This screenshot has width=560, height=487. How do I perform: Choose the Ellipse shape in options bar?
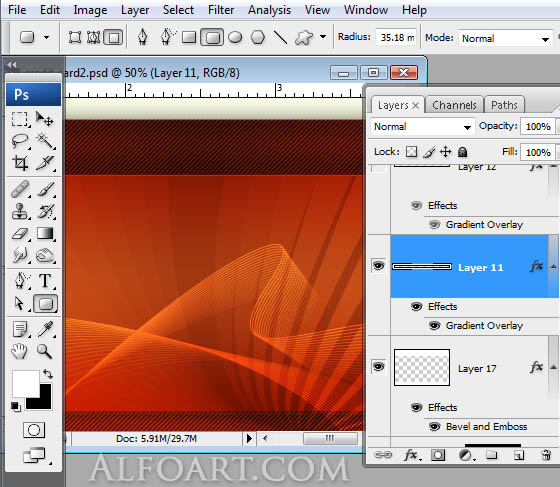[x=235, y=37]
